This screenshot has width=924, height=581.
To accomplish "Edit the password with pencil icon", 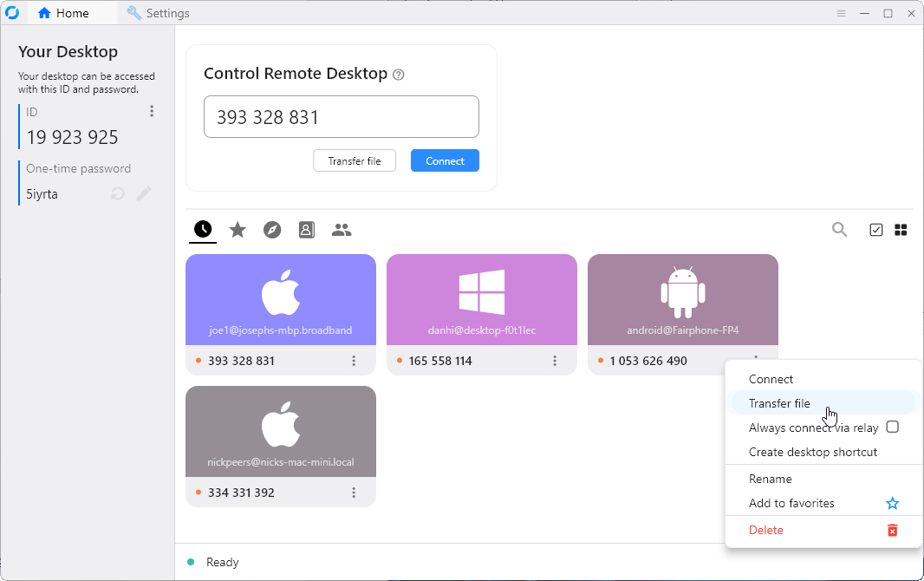I will pos(144,194).
